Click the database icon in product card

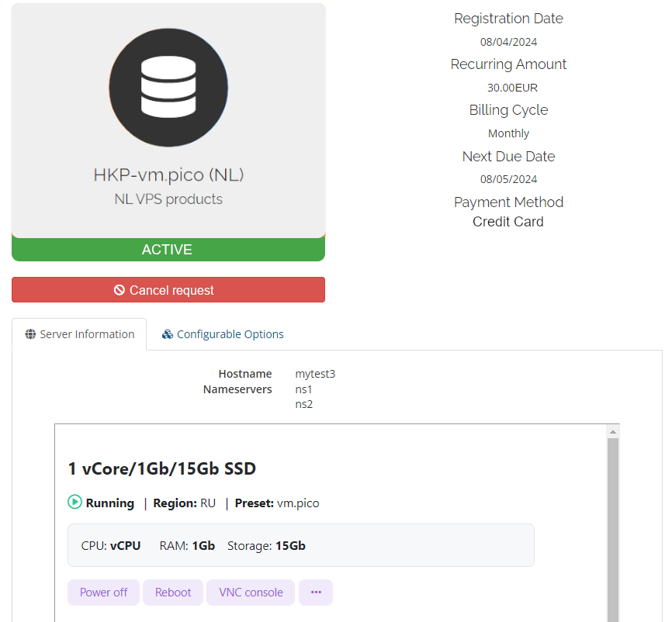pyautogui.click(x=168, y=87)
